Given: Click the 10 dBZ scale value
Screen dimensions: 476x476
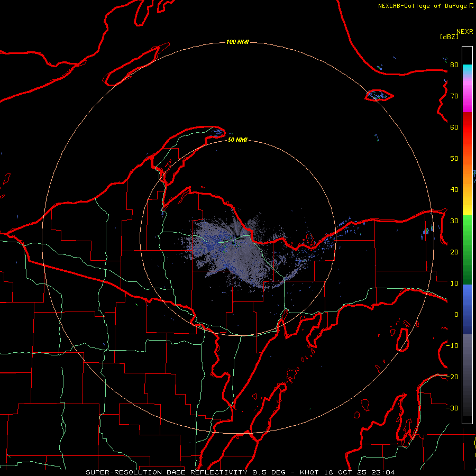Looking at the screenshot, I should point(454,283).
